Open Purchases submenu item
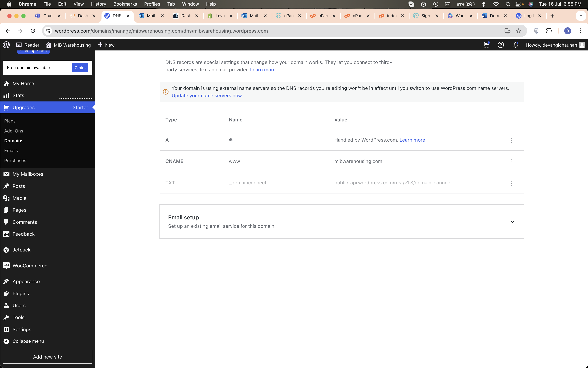This screenshot has height=368, width=588. pos(15,161)
